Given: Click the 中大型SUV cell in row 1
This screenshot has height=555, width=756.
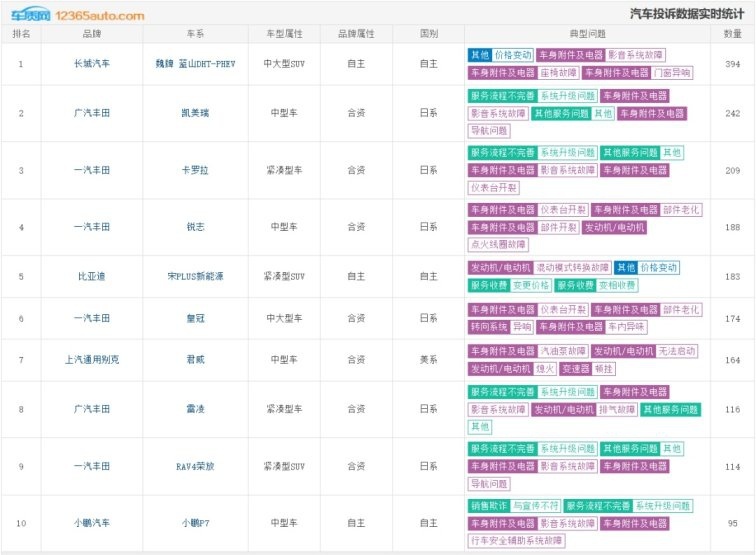Looking at the screenshot, I should pyautogui.click(x=284, y=64).
